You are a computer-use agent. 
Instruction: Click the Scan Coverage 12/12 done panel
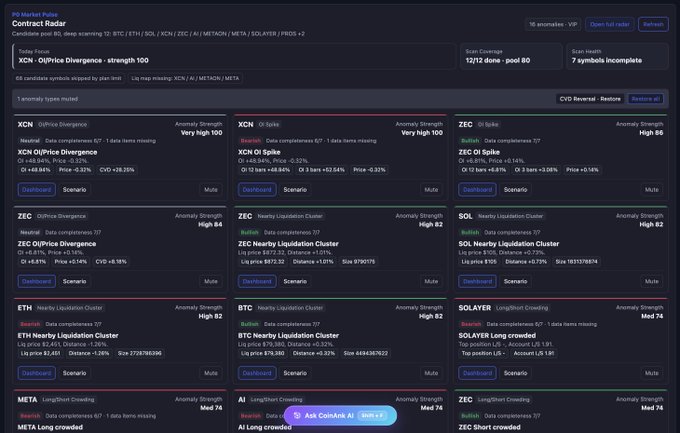click(511, 56)
